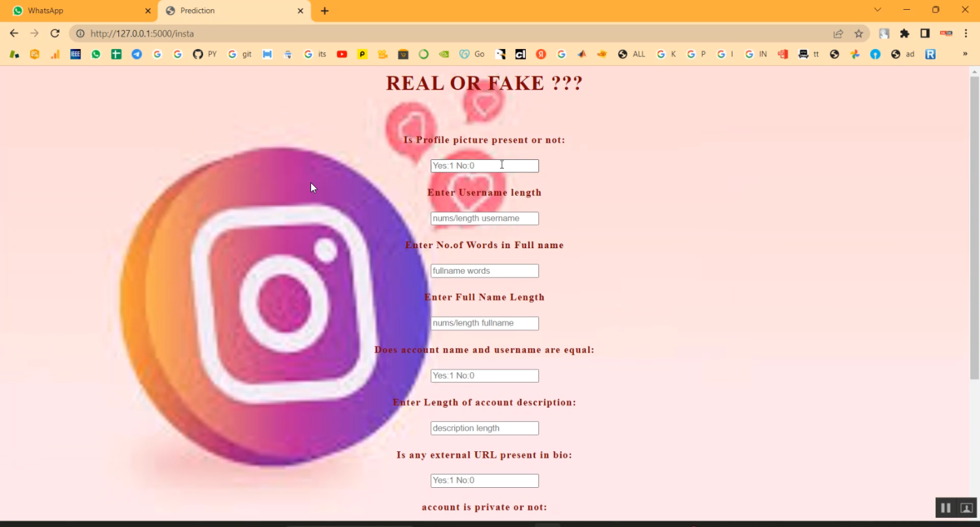This screenshot has width=980, height=527.
Task: Pause the screen recording
Action: coord(945,508)
